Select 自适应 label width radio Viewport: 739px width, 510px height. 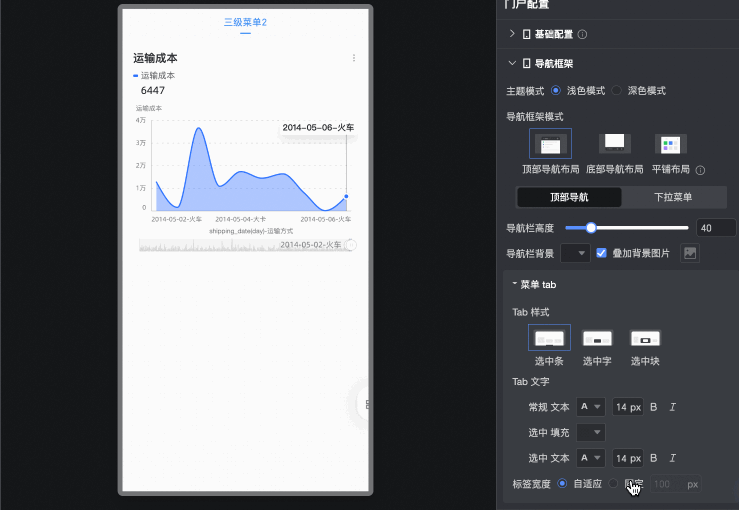[562, 484]
